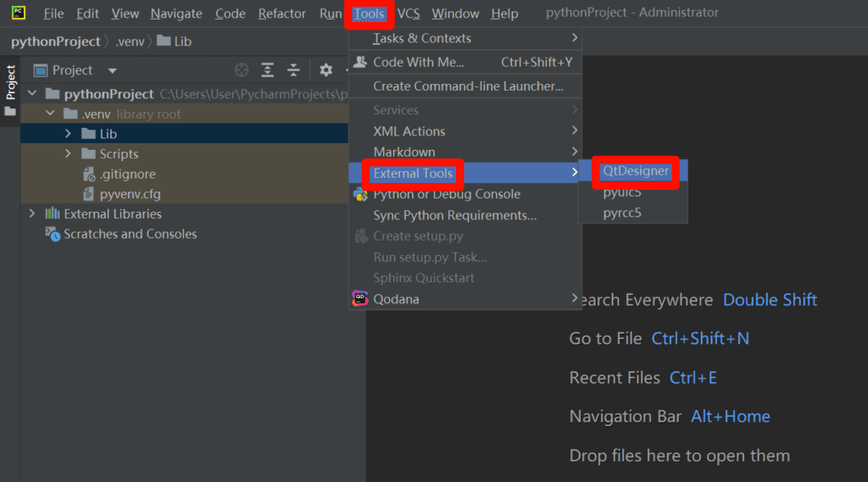Open Python or Debug Console
The width and height of the screenshot is (868, 482).
(465, 194)
